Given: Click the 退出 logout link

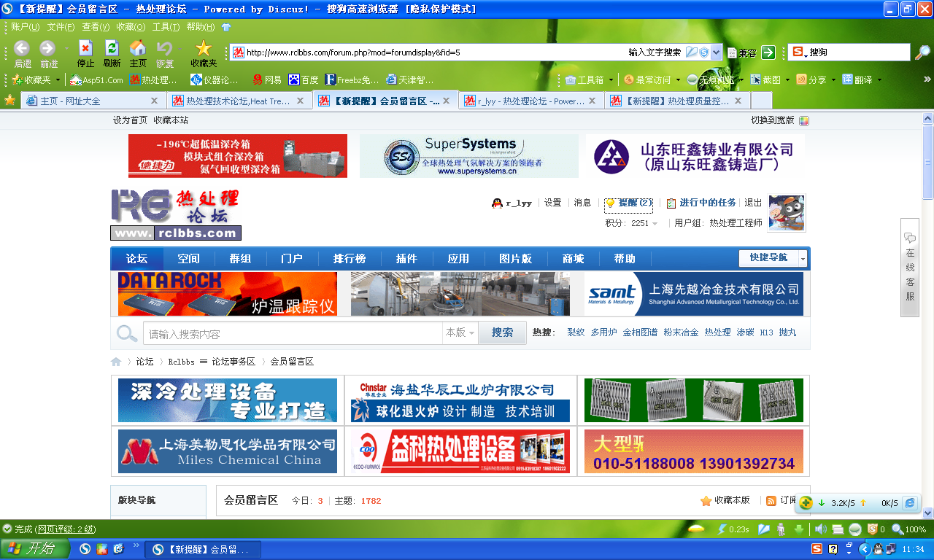Looking at the screenshot, I should 753,203.
